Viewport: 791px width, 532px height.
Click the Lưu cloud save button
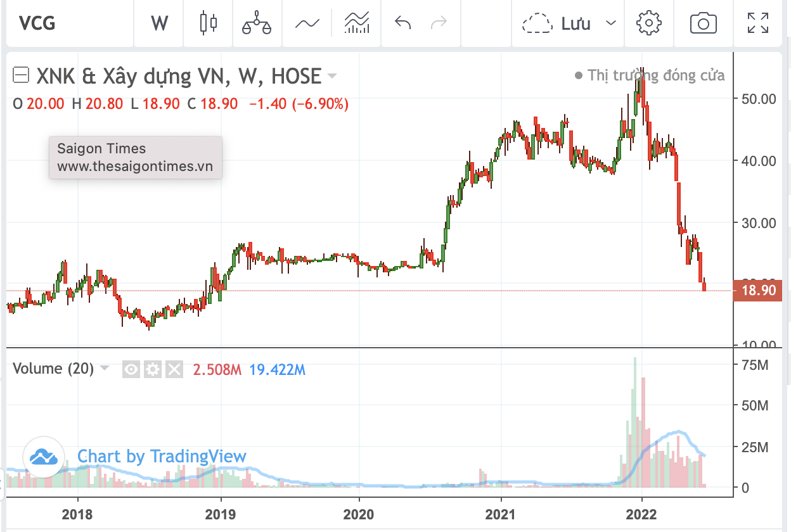(556, 23)
